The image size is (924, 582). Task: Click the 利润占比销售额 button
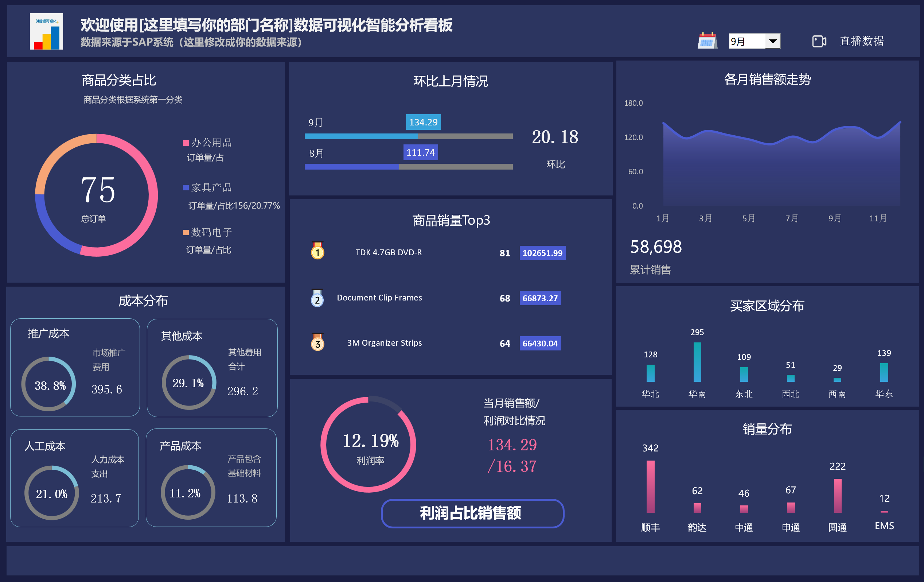[472, 513]
